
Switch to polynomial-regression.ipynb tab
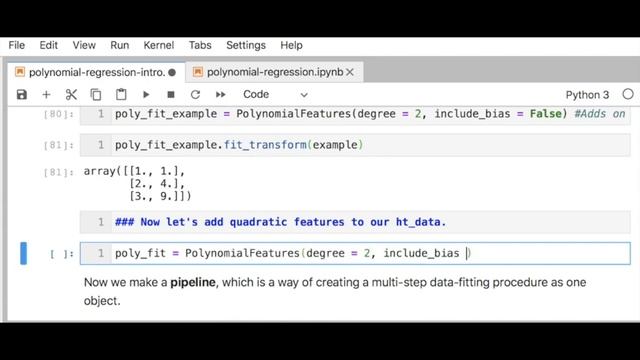(274, 72)
